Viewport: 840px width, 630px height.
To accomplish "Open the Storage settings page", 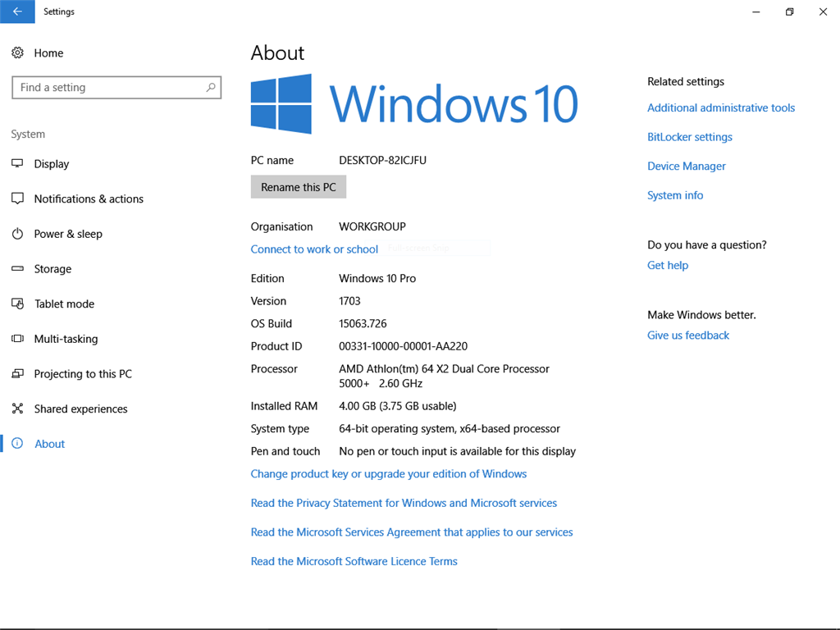I will (52, 269).
